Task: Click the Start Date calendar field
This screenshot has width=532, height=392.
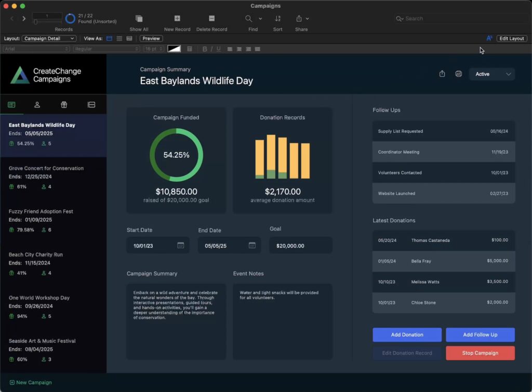Action: pos(157,246)
